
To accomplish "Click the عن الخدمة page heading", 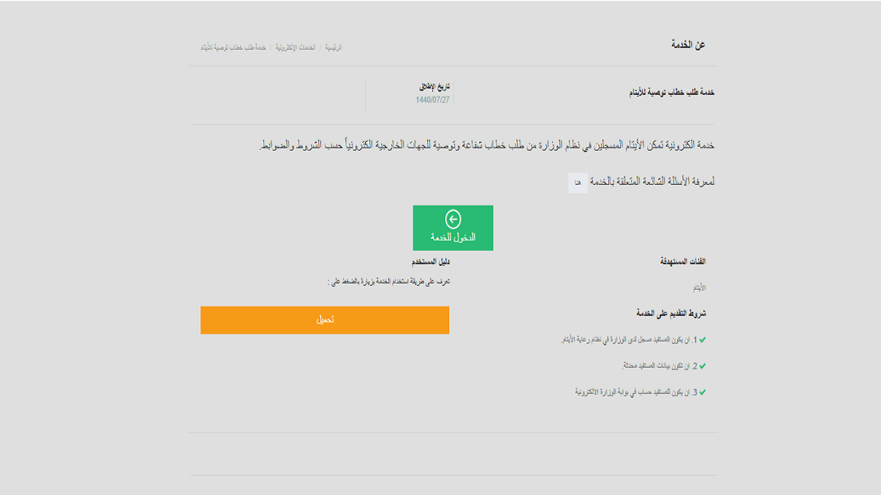I will click(688, 44).
